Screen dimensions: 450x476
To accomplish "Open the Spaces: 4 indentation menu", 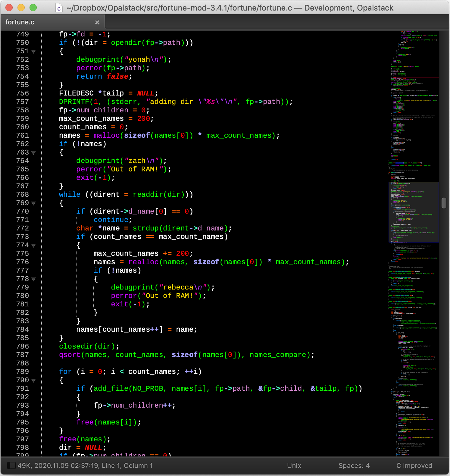I will pyautogui.click(x=354, y=465).
